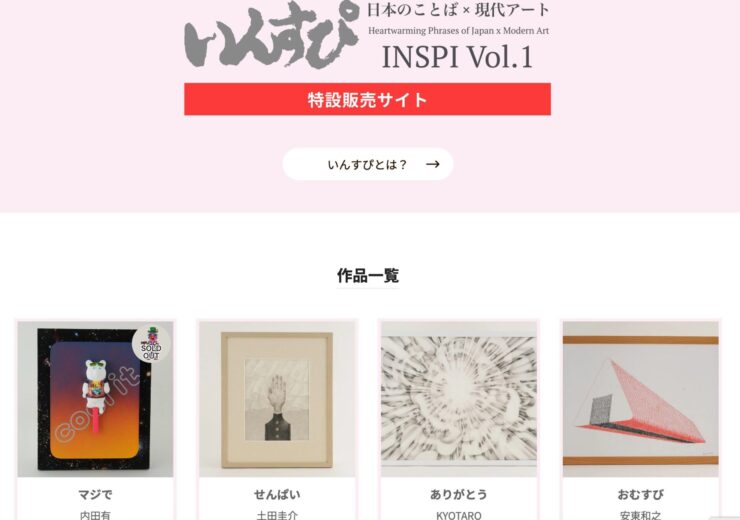The width and height of the screenshot is (740, 520).
Task: Click the おむすび artwork title
Action: pyautogui.click(x=640, y=495)
